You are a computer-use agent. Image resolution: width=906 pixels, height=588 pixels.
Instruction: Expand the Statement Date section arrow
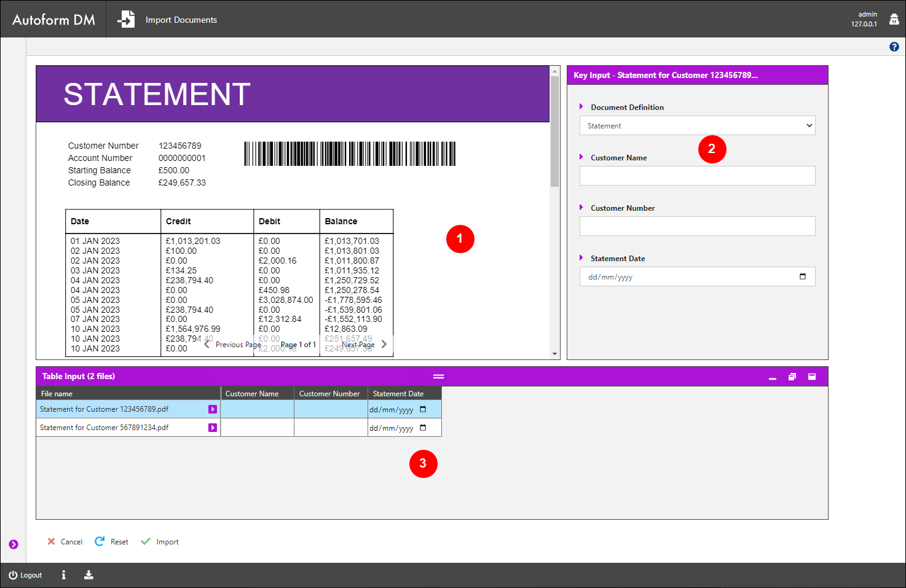[581, 258]
